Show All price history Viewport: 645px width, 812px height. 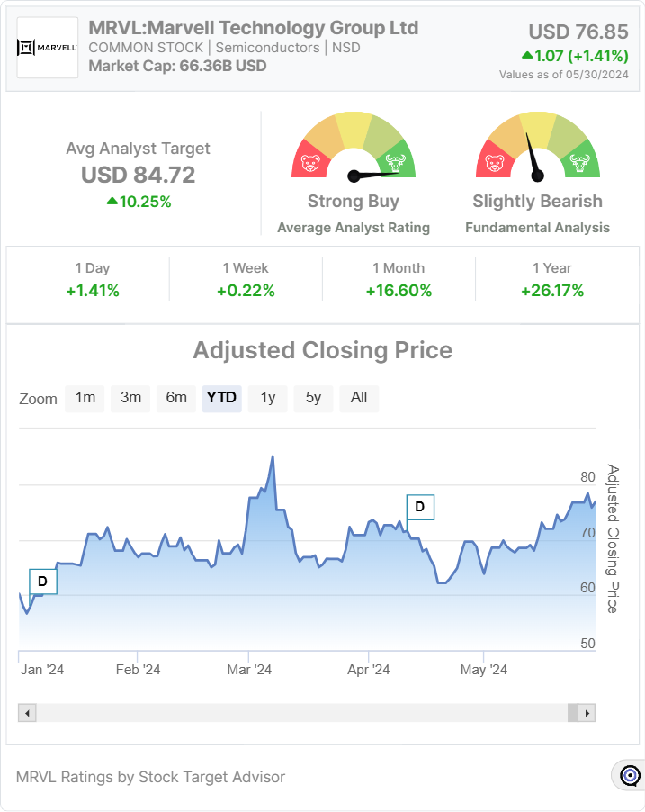pyautogui.click(x=359, y=398)
